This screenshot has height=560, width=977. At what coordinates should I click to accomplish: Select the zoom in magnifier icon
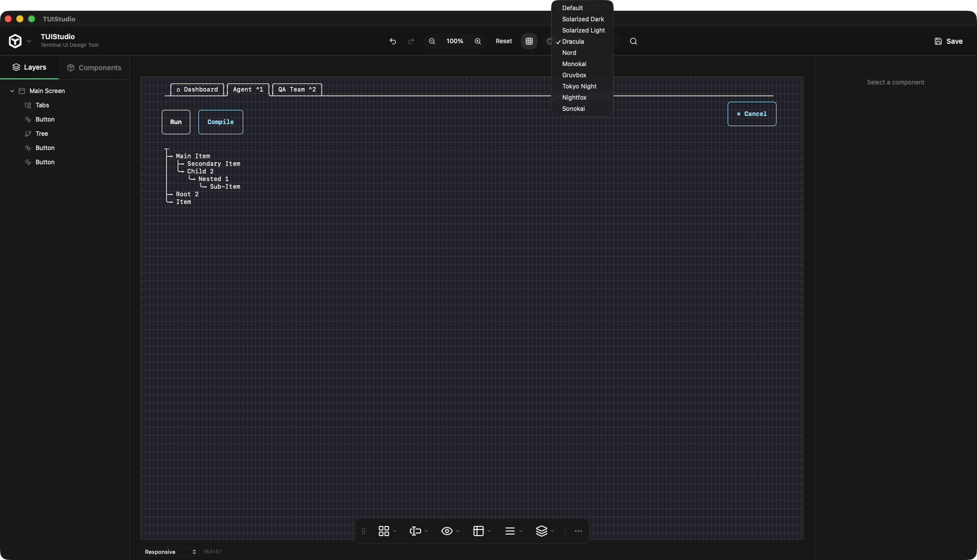point(478,41)
